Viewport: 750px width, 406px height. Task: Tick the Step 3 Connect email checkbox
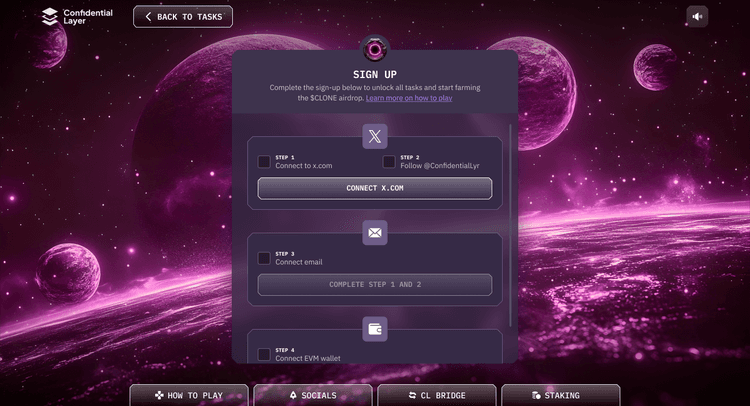(264, 258)
